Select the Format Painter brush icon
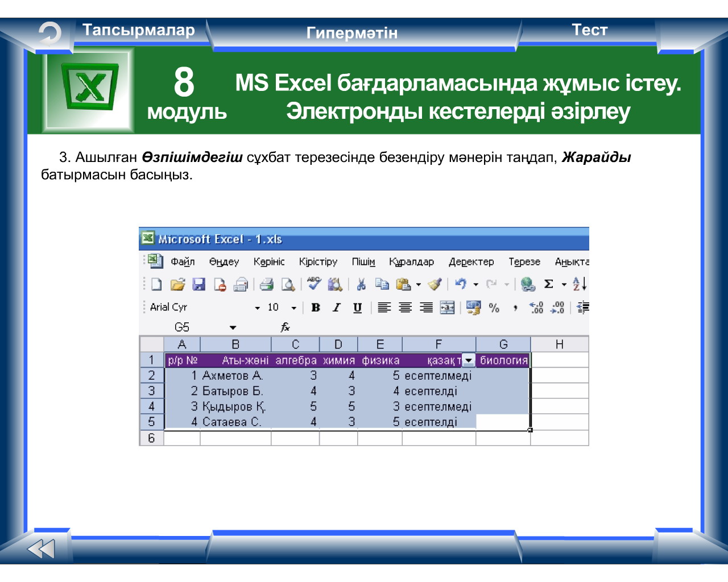The image size is (728, 582). tap(435, 284)
